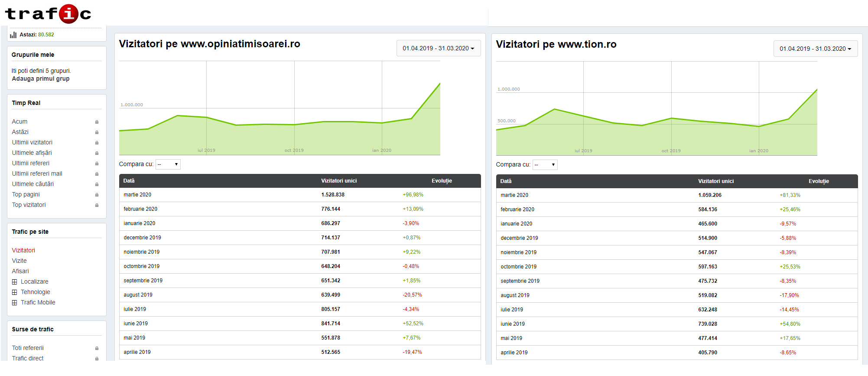Open the Acum real-time view

[20, 121]
